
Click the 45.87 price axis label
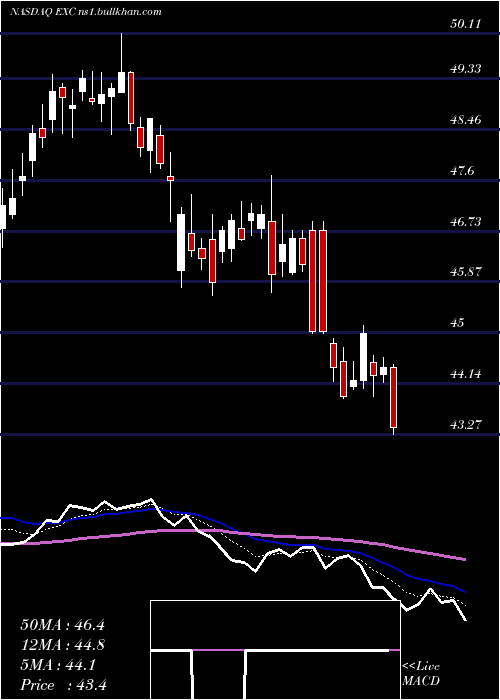[x=466, y=271]
